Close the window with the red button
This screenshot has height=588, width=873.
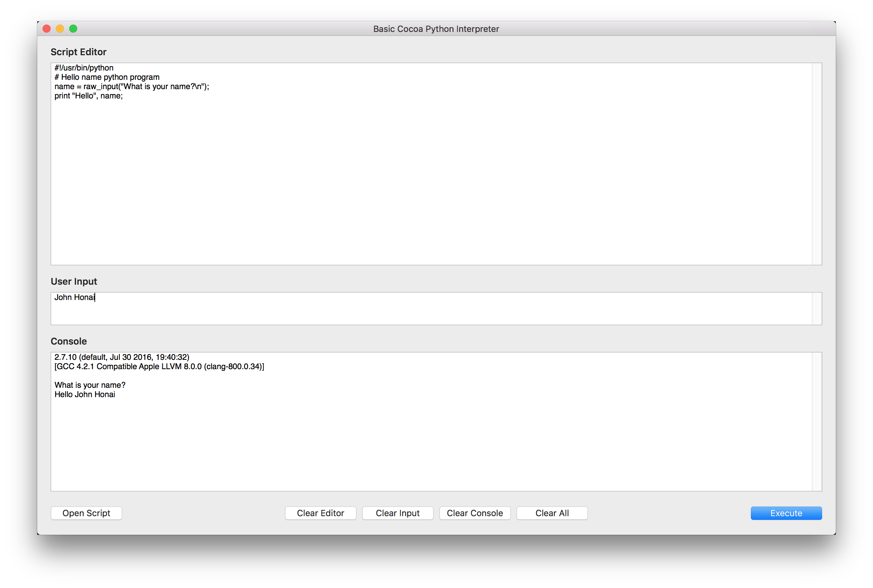click(47, 29)
